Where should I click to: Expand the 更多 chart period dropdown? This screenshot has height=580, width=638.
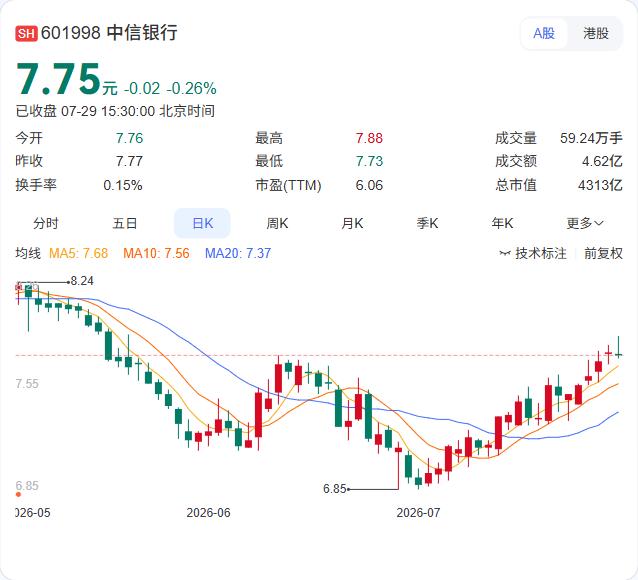pos(585,223)
